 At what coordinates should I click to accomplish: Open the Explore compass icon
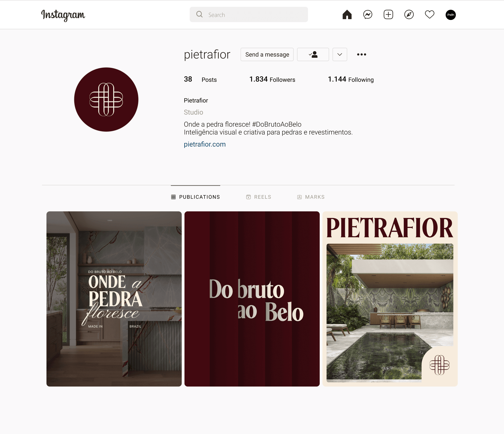[409, 15]
